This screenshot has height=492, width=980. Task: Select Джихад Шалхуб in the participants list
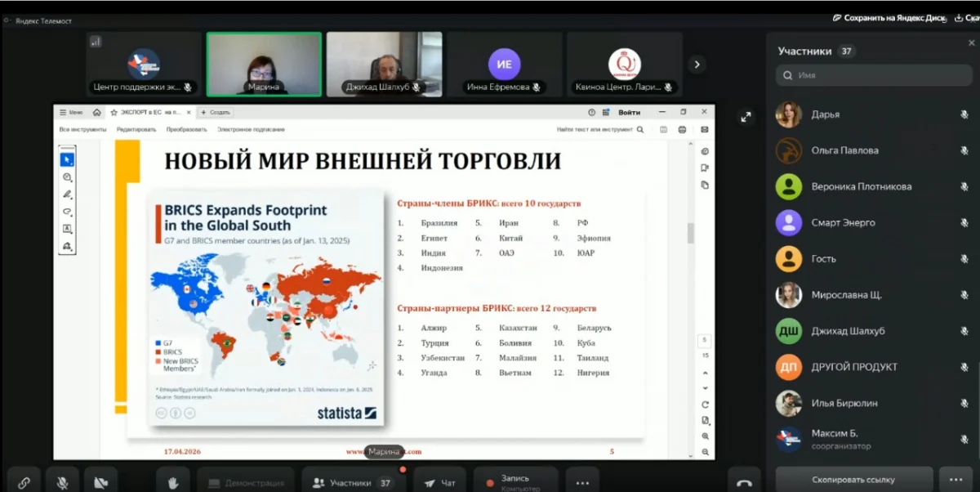pyautogui.click(x=873, y=331)
